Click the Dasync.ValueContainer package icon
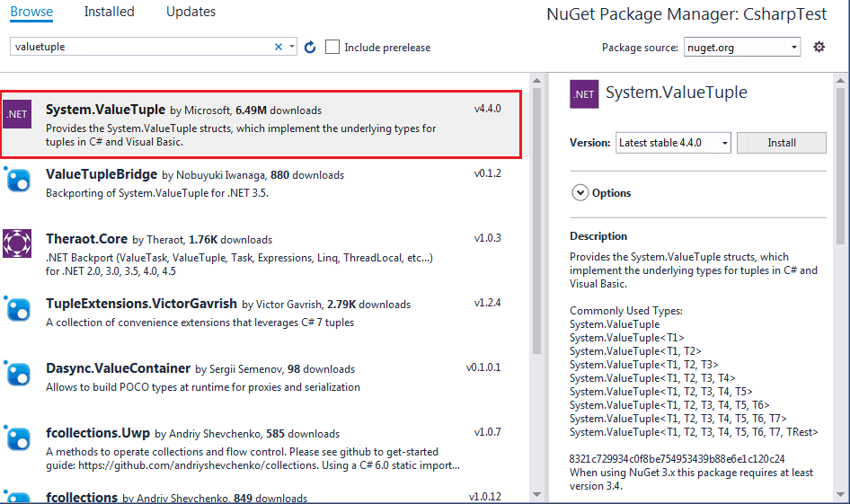Screen dimensions: 850x504 [18, 374]
